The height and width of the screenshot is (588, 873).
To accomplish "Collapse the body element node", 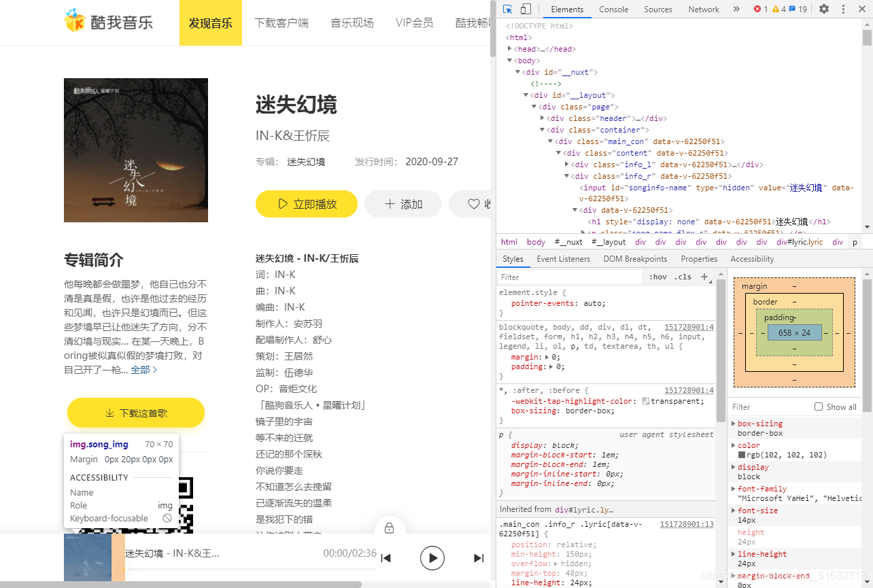I will [510, 60].
